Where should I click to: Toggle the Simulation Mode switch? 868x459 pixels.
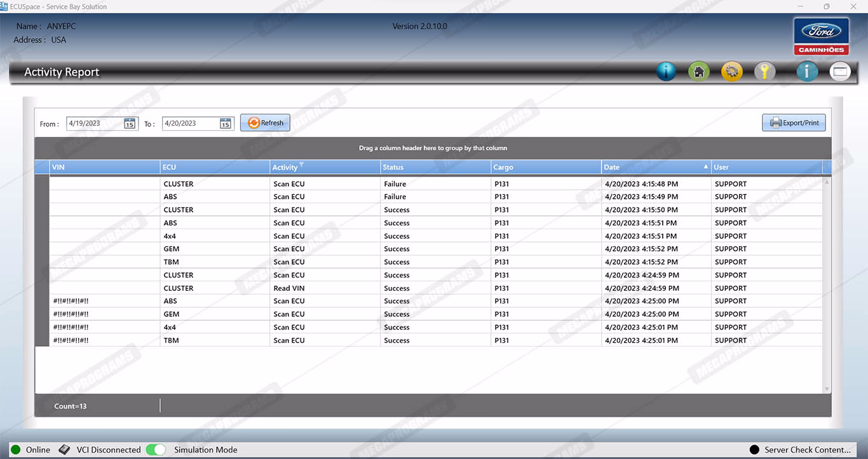tap(156, 449)
